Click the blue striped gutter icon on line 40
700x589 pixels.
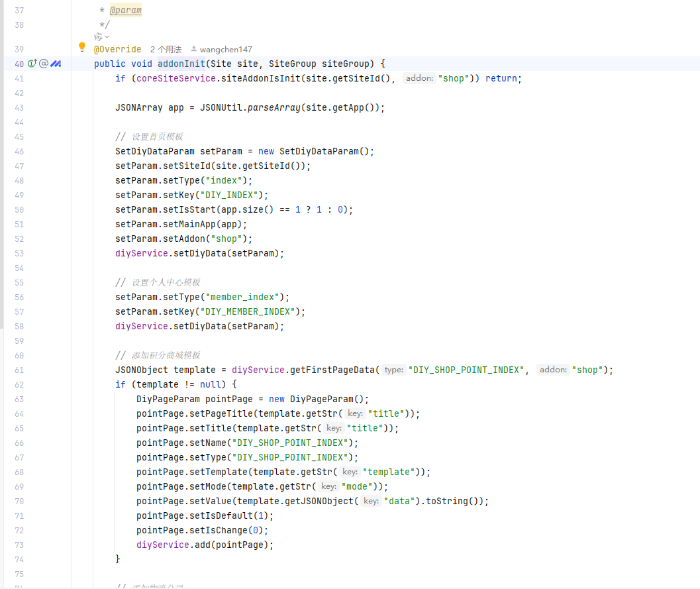point(56,64)
